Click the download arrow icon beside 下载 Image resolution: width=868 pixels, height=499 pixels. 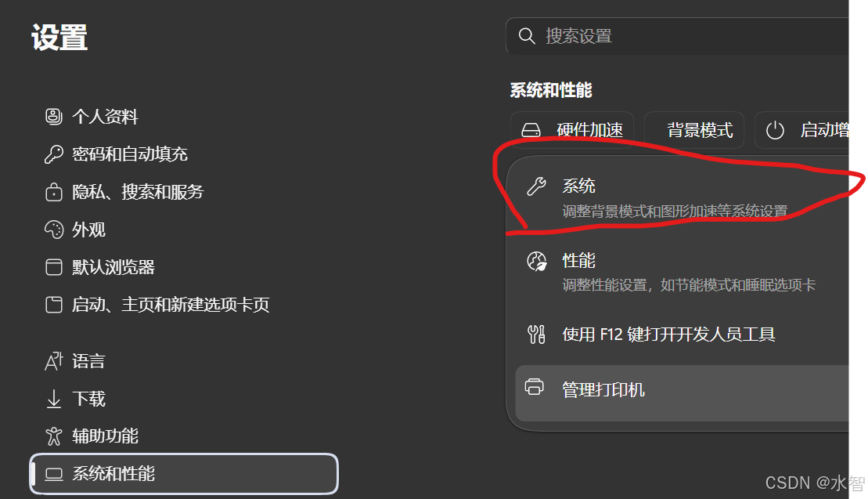[54, 399]
